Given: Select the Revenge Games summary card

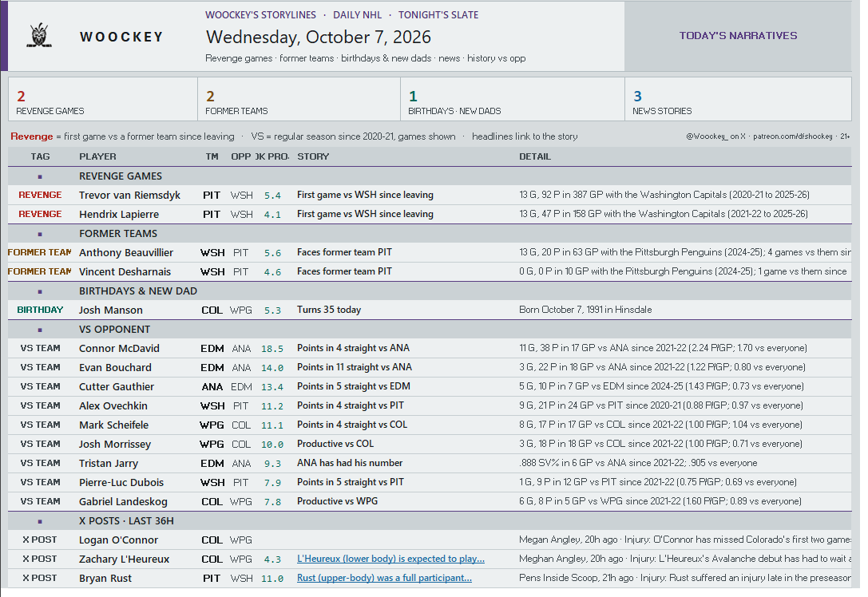Looking at the screenshot, I should pos(103,99).
